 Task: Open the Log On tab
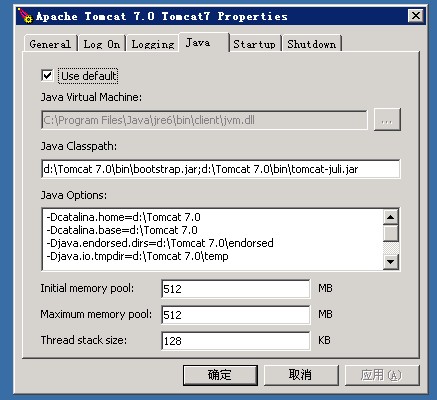[x=102, y=44]
